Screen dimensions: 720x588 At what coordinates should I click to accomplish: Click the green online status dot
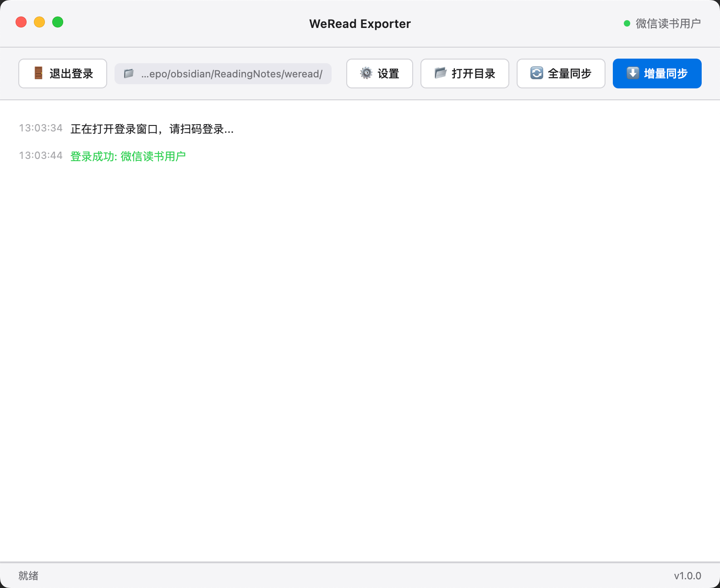click(627, 23)
